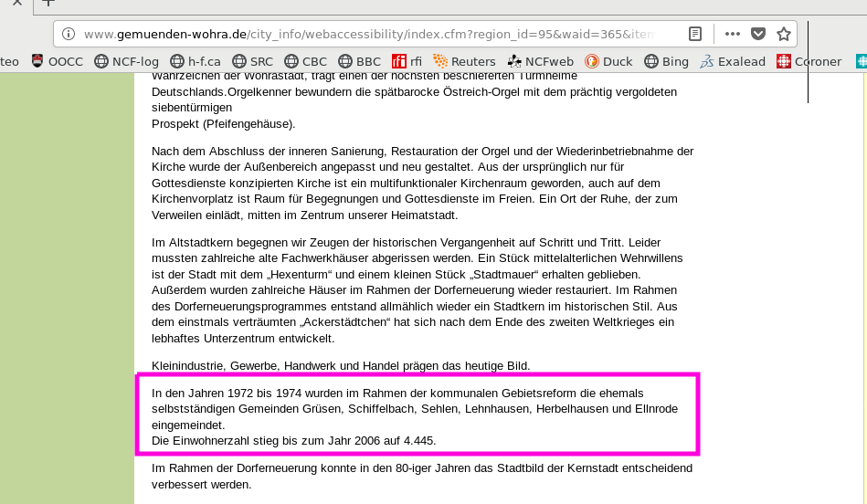Open the NCF-log bookmark
The height and width of the screenshot is (504, 867).
[127, 61]
